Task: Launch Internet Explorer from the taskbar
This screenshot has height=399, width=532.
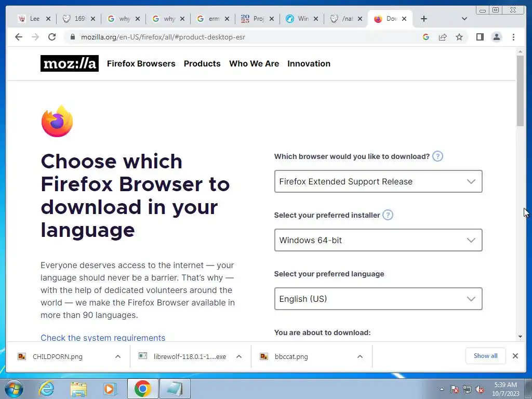Action: click(x=46, y=389)
